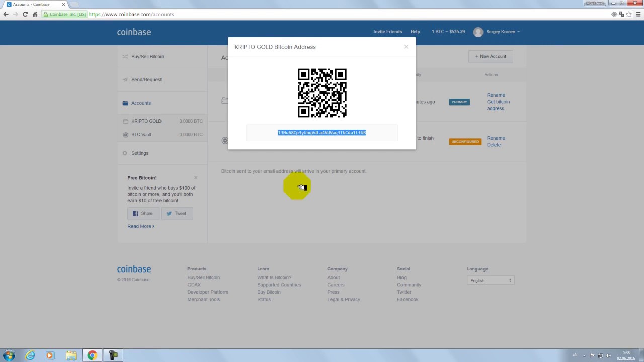Click the Chrome taskbar icon
Image resolution: width=644 pixels, height=362 pixels.
(92, 355)
